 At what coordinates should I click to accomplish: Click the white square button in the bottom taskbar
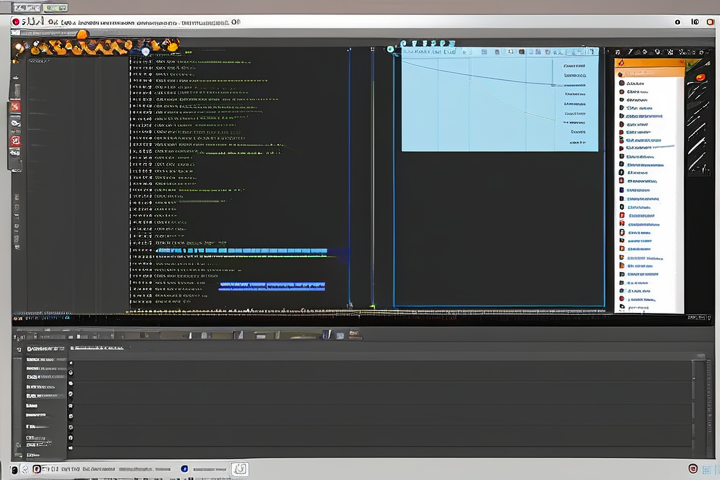239,468
